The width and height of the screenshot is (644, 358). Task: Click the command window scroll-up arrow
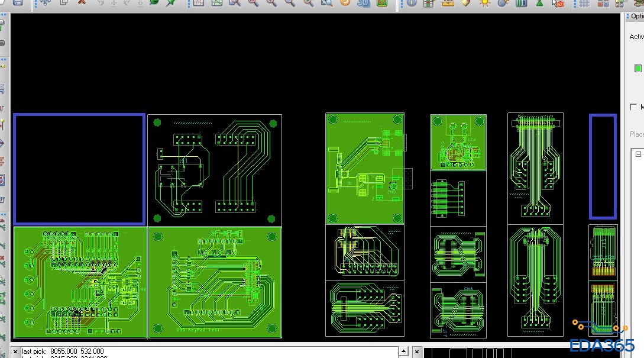[404, 351]
